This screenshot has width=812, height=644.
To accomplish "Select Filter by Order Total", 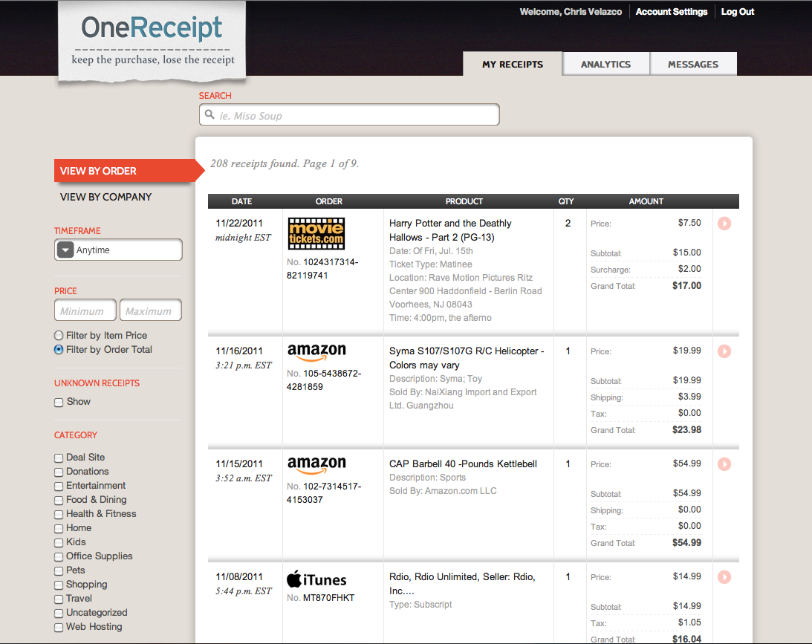I will 59,350.
